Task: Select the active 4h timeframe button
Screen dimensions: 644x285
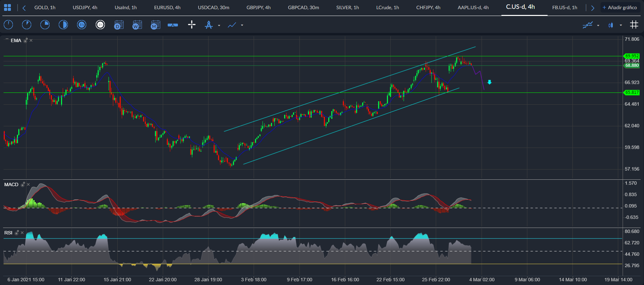Action: point(100,24)
